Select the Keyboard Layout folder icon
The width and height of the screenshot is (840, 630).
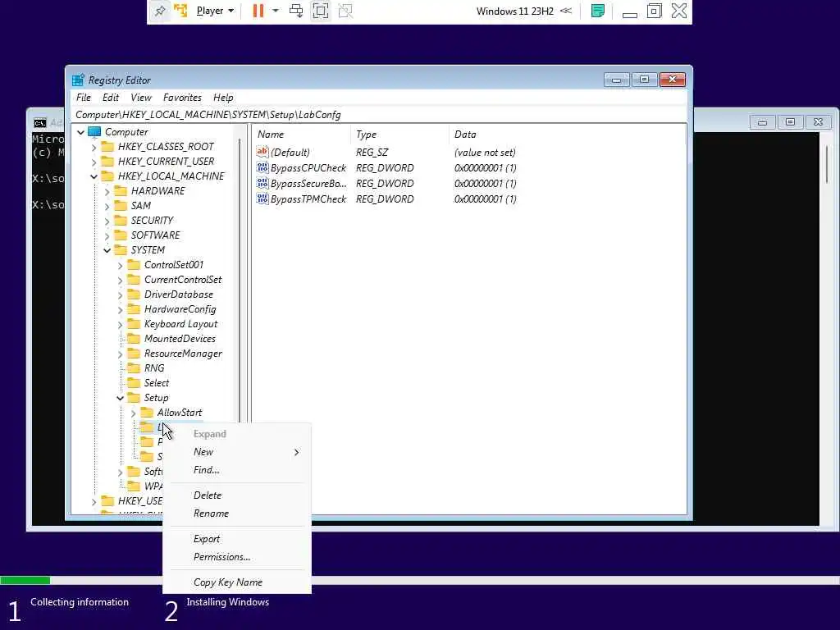coord(134,323)
